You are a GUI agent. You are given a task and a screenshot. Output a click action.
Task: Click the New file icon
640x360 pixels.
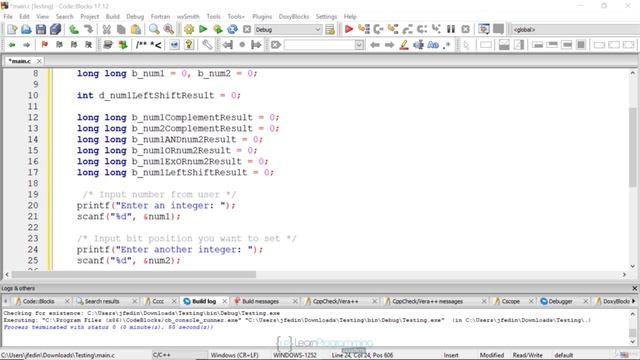click(x=12, y=29)
